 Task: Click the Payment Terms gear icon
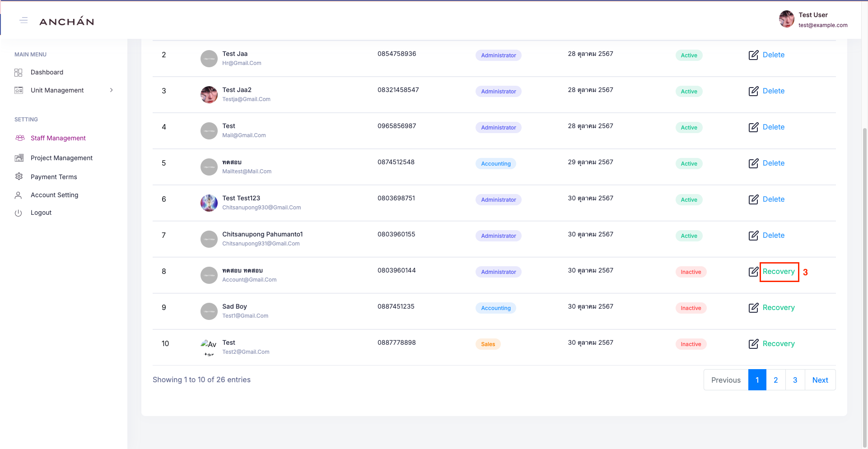(x=19, y=176)
